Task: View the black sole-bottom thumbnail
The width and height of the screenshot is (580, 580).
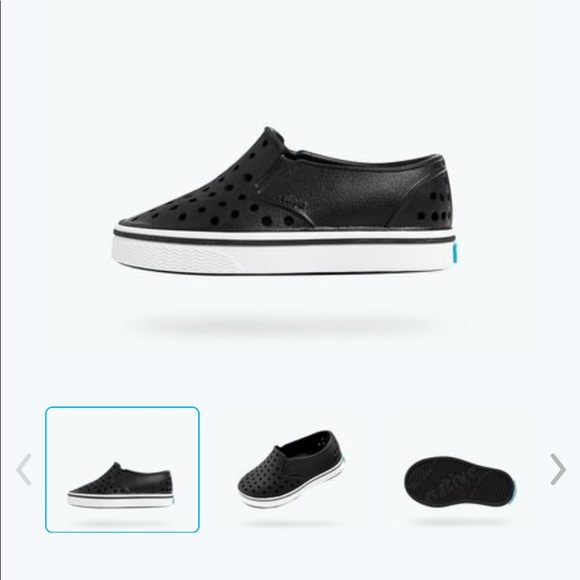Action: (461, 481)
